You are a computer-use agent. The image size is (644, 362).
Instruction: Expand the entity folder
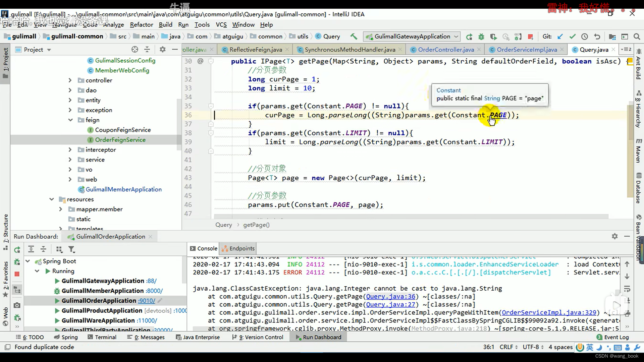pos(70,100)
